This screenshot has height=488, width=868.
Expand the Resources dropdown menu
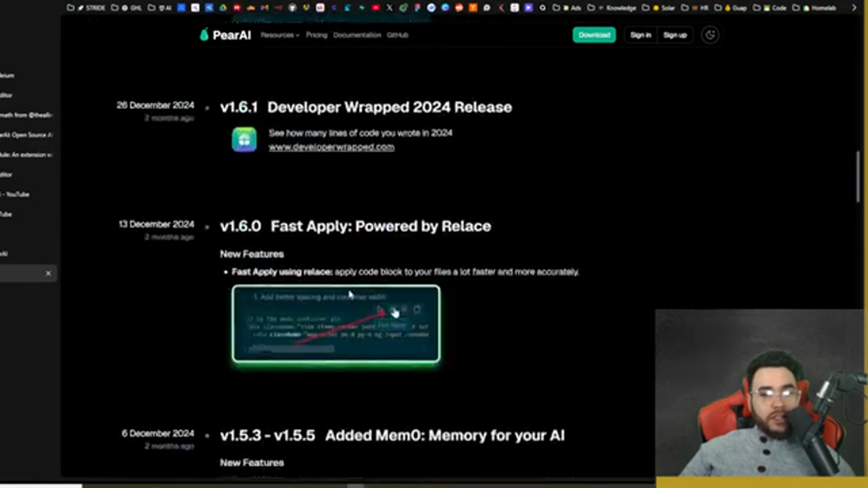click(279, 35)
